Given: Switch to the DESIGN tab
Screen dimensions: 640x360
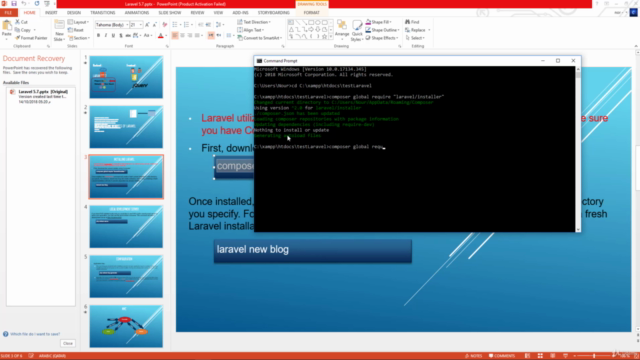Looking at the screenshot, I should pos(74,13).
